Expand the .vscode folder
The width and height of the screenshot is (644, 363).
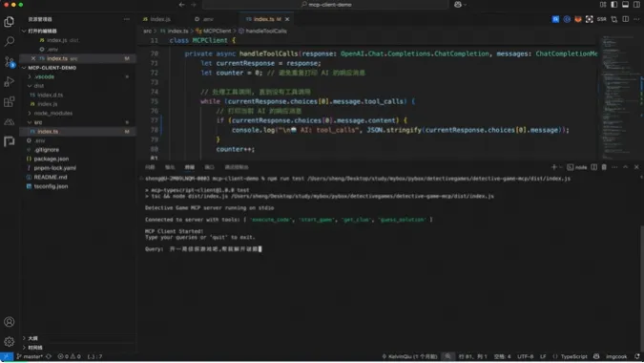point(44,76)
